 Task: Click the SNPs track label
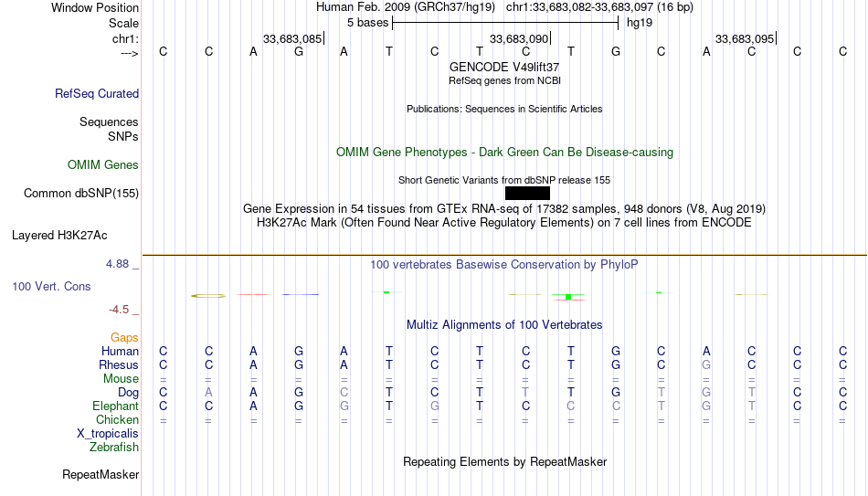tap(123, 136)
